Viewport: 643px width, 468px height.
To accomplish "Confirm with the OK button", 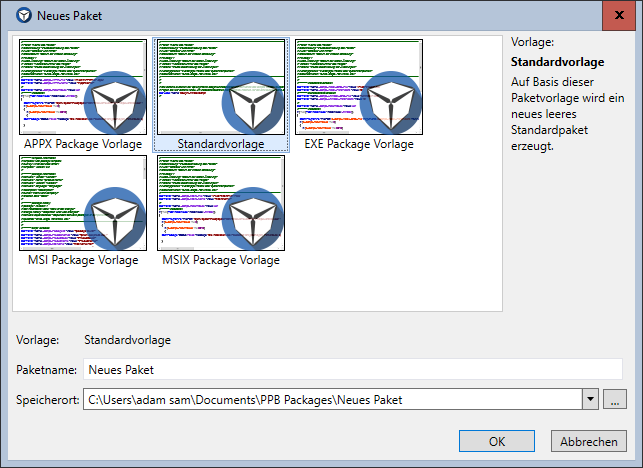I will click(497, 441).
